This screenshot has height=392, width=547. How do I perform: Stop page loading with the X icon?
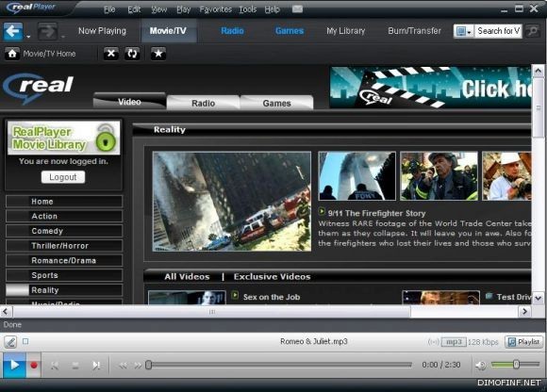click(111, 54)
